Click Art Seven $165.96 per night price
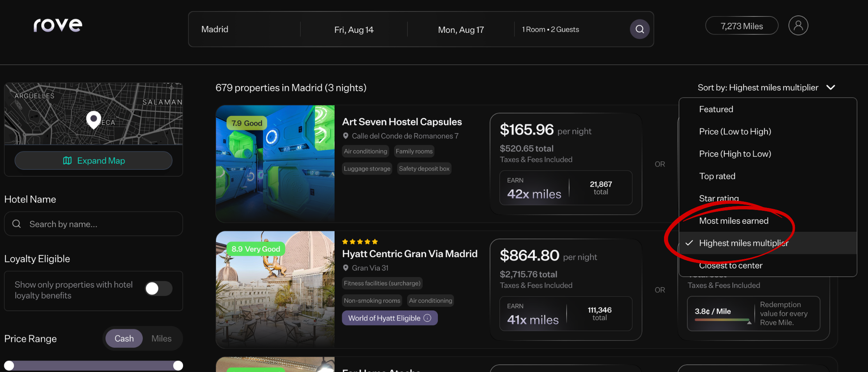This screenshot has height=372, width=868. click(x=545, y=130)
